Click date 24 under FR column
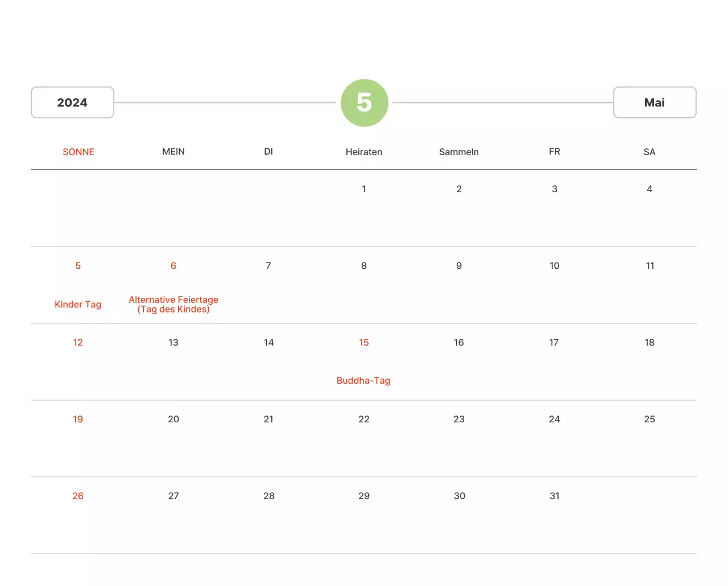This screenshot has height=586, width=728. point(555,419)
